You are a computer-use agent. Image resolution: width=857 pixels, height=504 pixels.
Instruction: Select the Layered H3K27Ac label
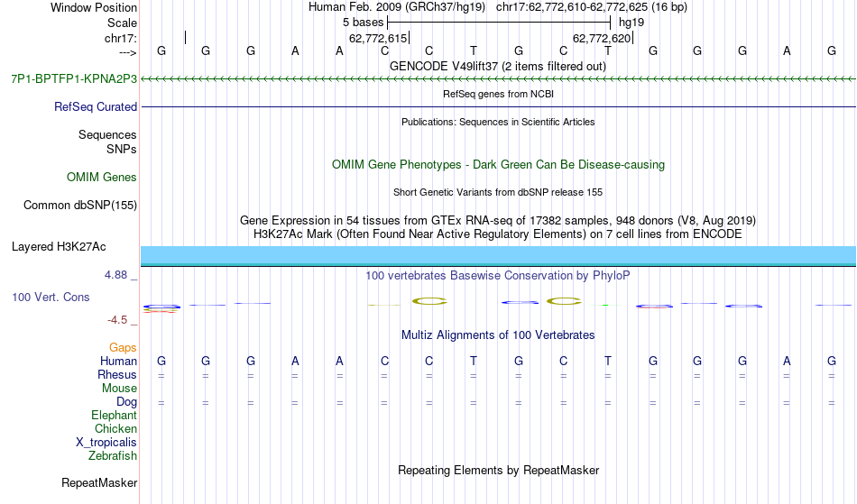coord(59,246)
